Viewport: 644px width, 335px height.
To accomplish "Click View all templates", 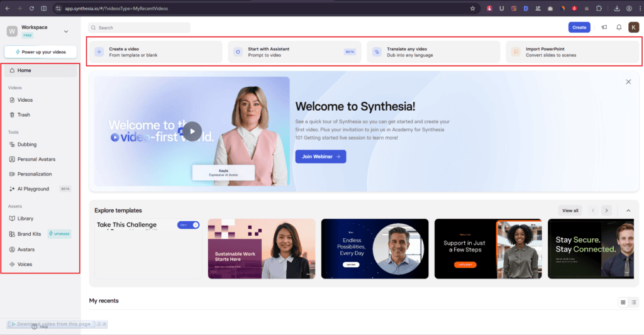I will pos(570,211).
